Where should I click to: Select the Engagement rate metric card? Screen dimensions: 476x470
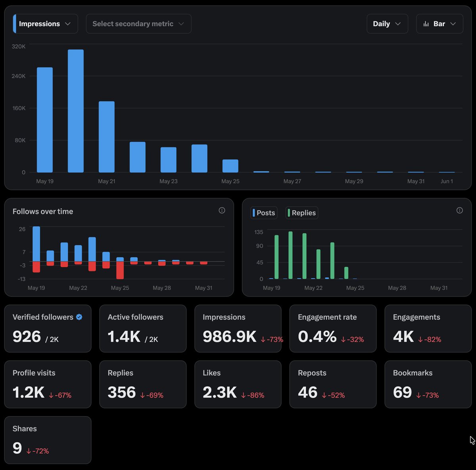(333, 329)
